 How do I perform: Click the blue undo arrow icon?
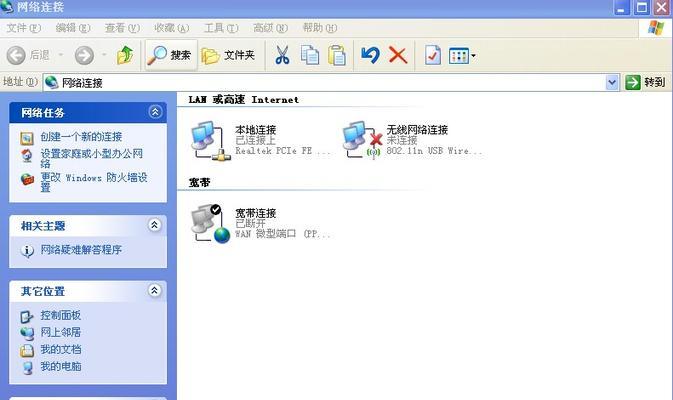(370, 55)
